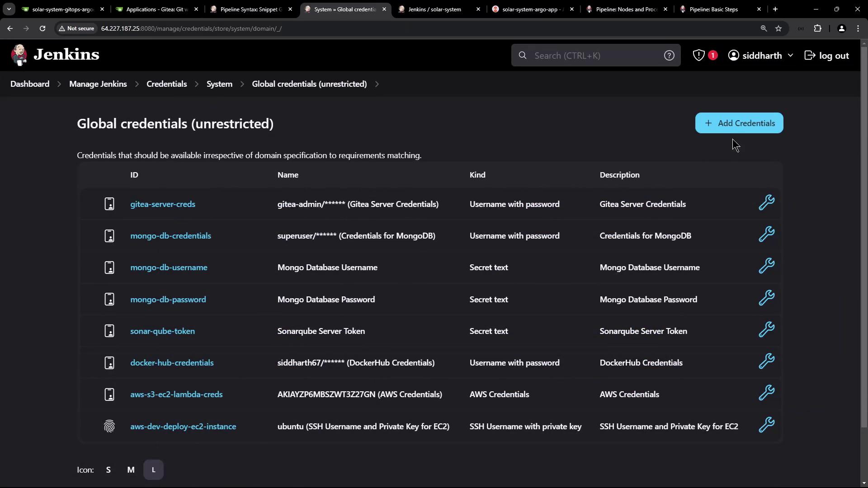
Task: Click the search help question mark icon
Action: [669, 55]
